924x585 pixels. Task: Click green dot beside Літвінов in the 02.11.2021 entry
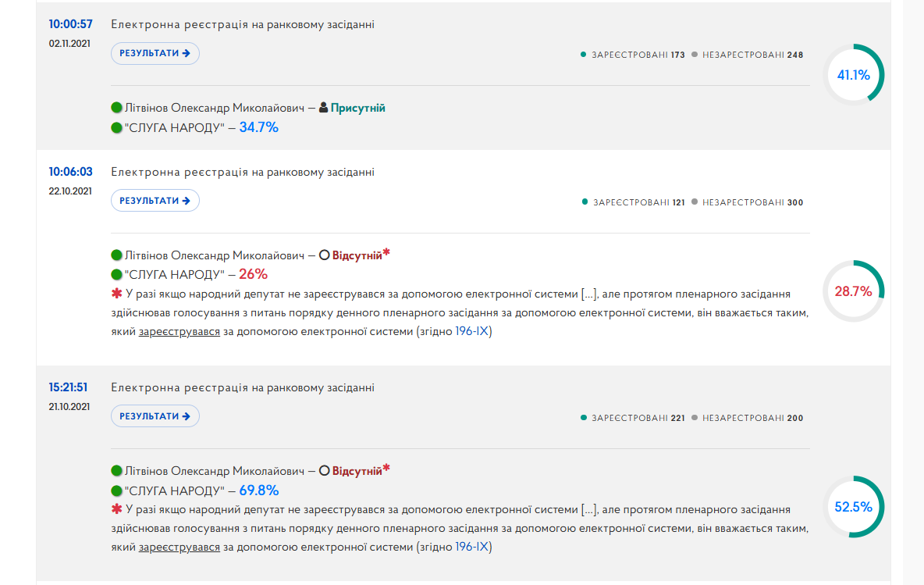(x=117, y=107)
